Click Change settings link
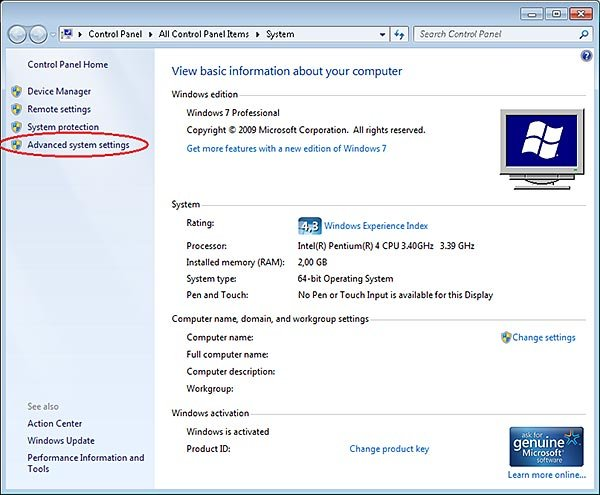 point(544,337)
